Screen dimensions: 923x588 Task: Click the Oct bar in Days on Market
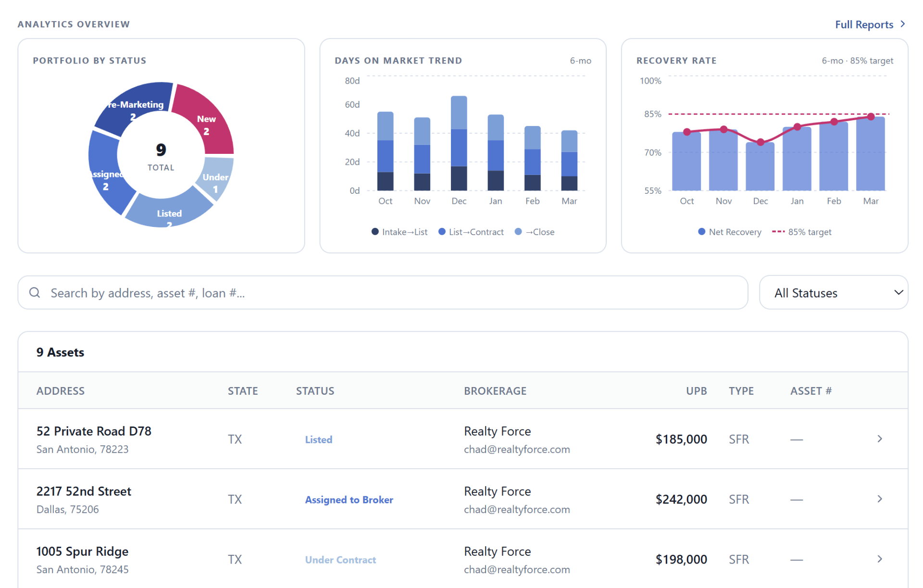coord(385,151)
